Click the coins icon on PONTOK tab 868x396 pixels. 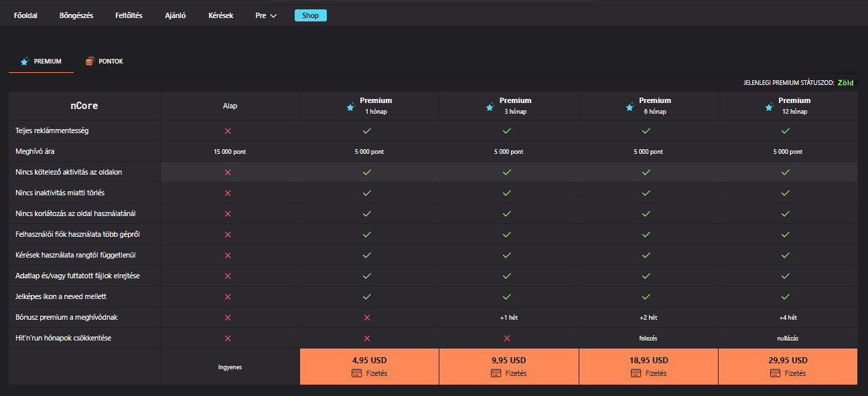(x=89, y=62)
